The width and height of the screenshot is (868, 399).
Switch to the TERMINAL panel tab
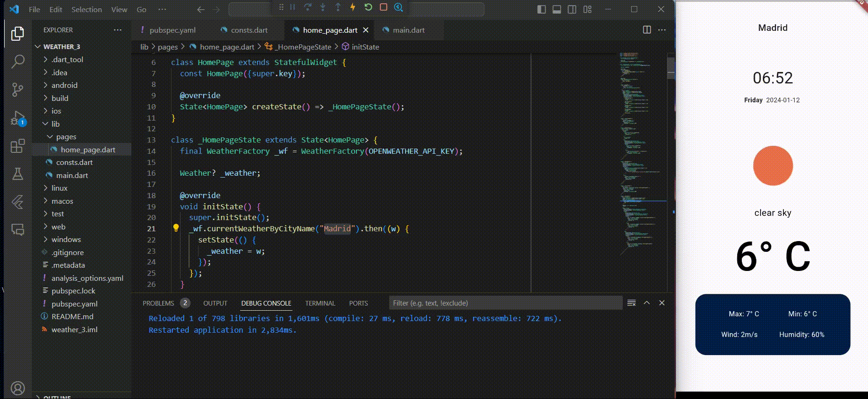click(320, 303)
